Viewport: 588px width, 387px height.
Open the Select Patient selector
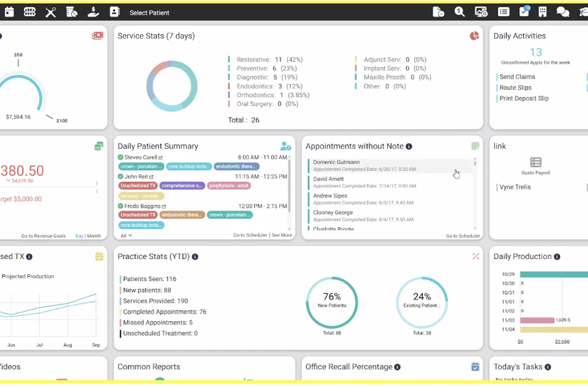tap(149, 13)
